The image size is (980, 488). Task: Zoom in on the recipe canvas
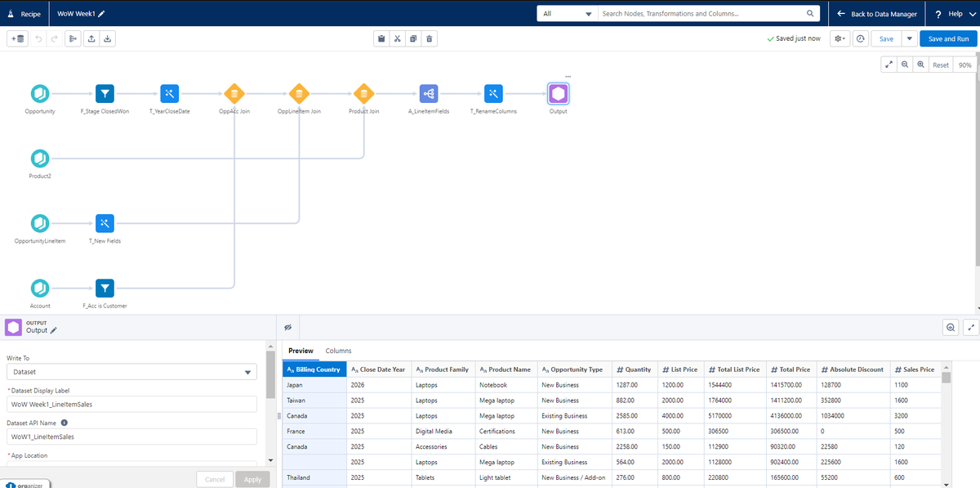pyautogui.click(x=921, y=65)
